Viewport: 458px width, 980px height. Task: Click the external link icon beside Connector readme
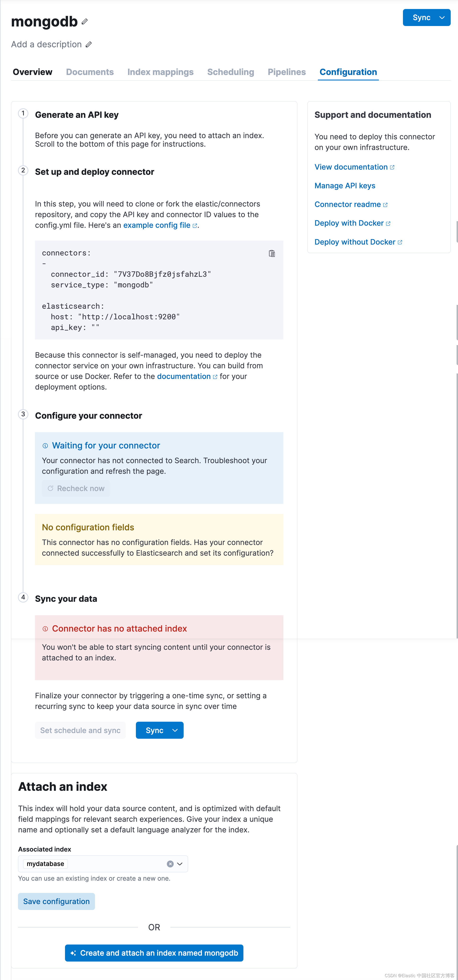click(386, 204)
